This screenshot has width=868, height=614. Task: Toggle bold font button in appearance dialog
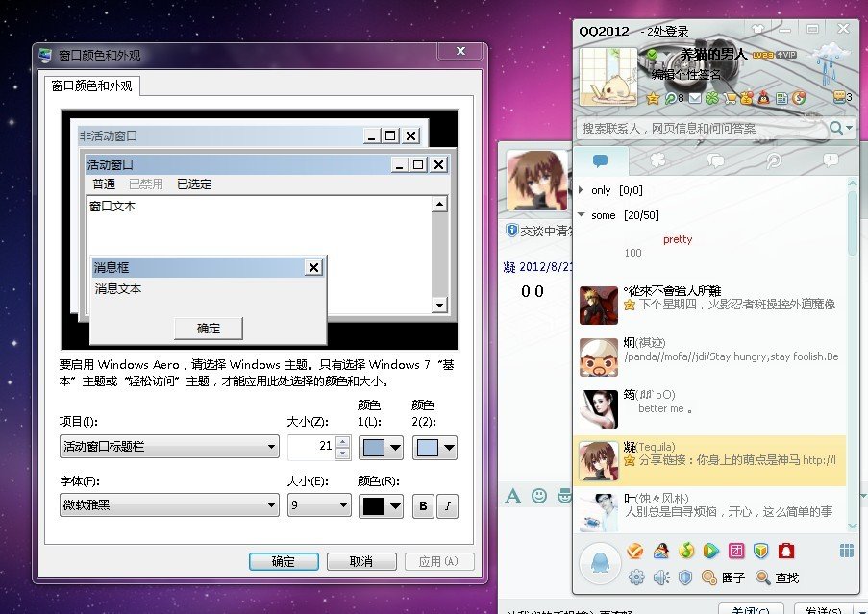coord(423,505)
